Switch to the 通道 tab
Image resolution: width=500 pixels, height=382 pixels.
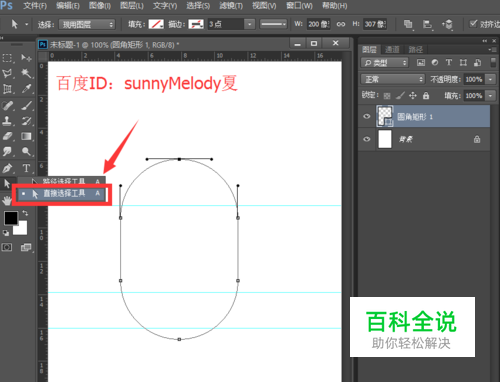[x=392, y=50]
